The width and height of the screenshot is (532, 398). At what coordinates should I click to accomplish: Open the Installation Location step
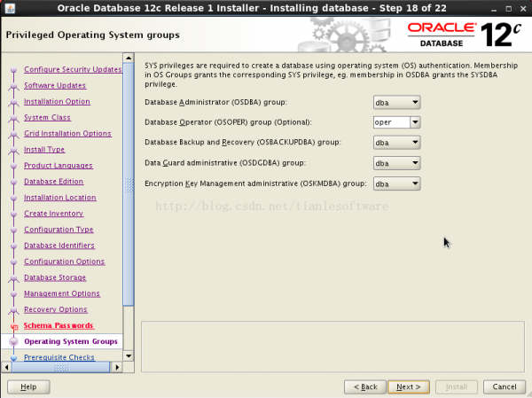click(x=60, y=198)
